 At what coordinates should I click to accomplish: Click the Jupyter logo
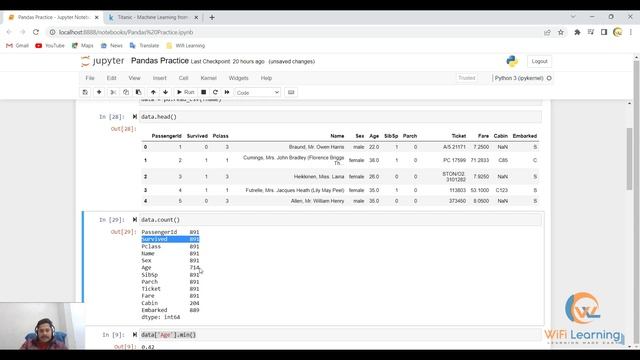(102, 61)
